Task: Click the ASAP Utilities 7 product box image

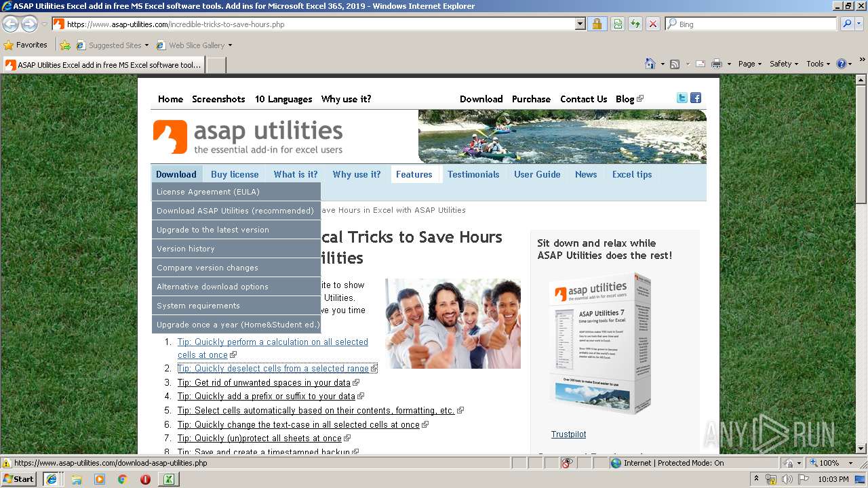Action: (x=600, y=344)
